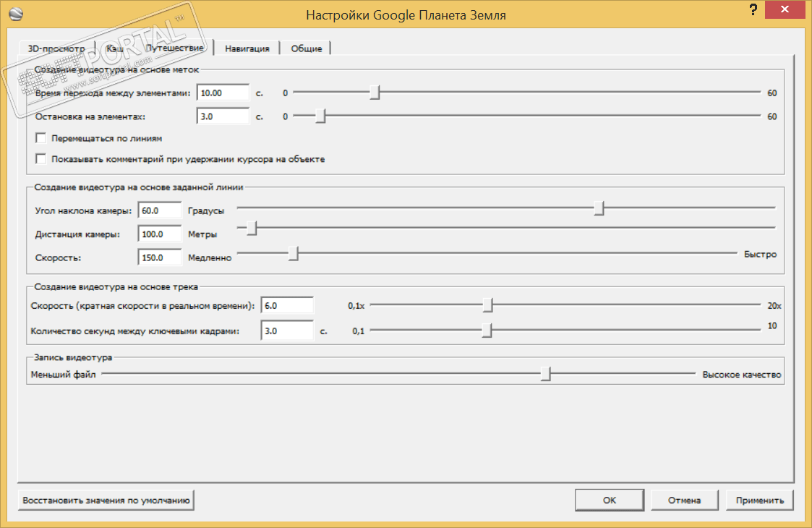Click the 'Метры' unit label
Image resolution: width=812 pixels, height=528 pixels.
click(x=202, y=234)
